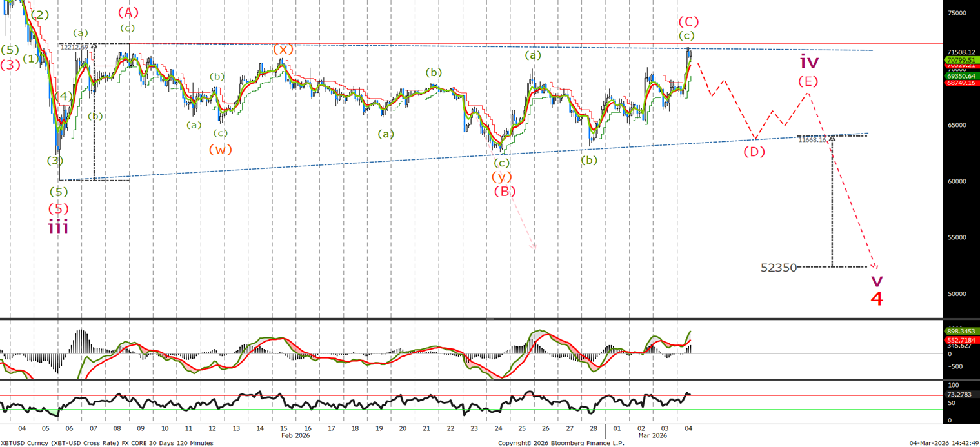
Task: Click the projected (E) wave label
Action: point(808,82)
